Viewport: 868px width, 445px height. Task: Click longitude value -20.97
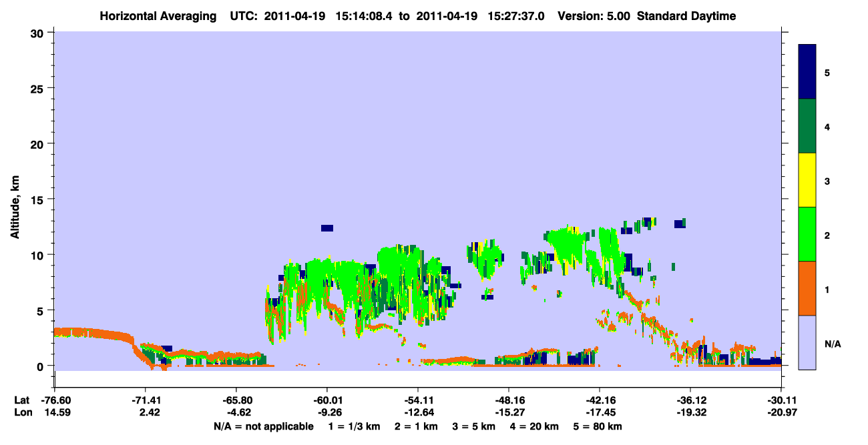pyautogui.click(x=781, y=413)
